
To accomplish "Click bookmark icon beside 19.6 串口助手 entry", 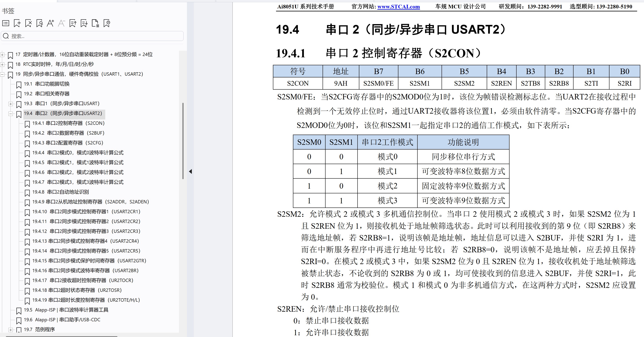I will tap(19, 320).
